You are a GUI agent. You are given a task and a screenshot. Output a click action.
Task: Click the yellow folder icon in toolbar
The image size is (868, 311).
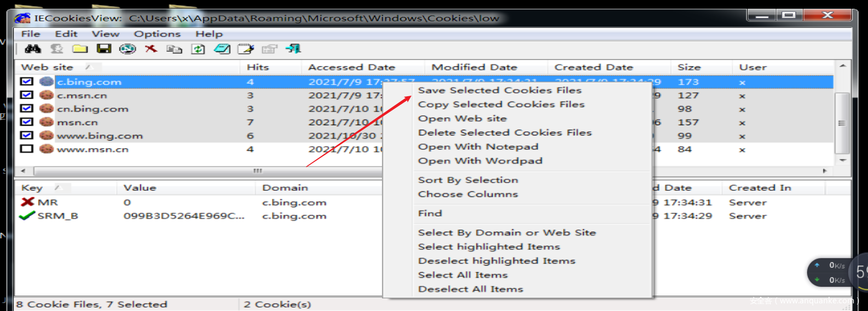80,49
